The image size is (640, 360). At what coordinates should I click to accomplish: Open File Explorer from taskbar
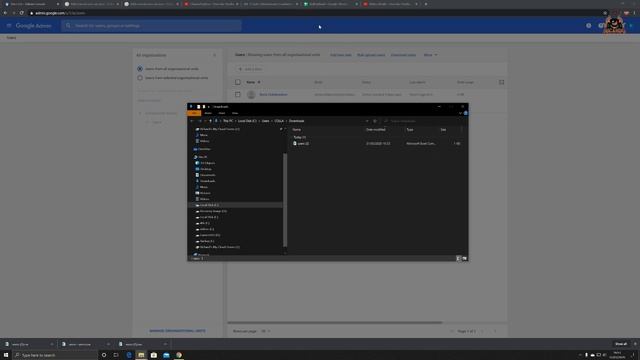pos(141,355)
